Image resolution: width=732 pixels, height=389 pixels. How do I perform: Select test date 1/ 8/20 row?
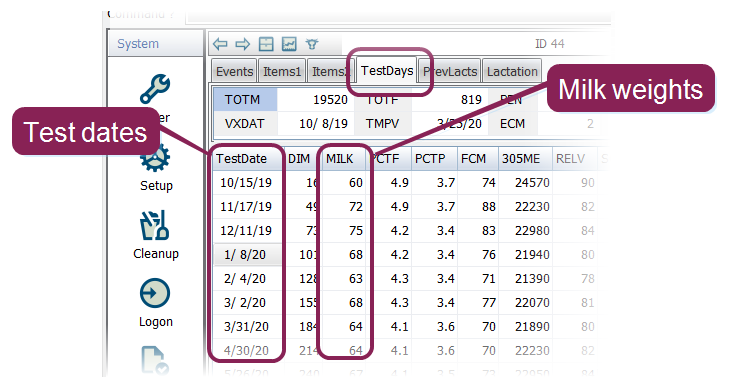[x=246, y=255]
